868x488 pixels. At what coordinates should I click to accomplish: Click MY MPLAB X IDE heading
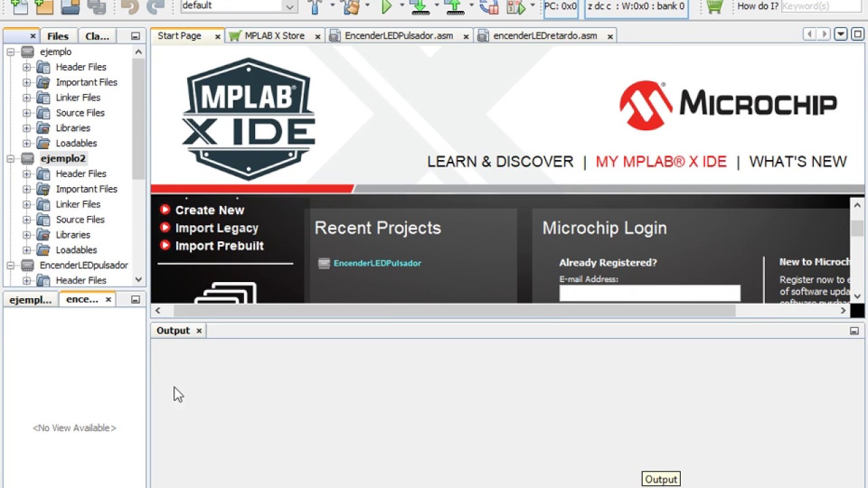[661, 162]
